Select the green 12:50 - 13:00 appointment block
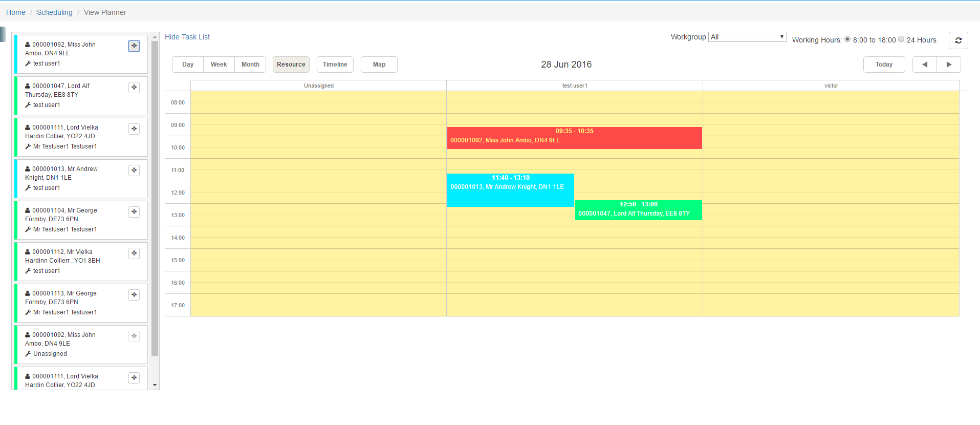The height and width of the screenshot is (425, 980). pos(638,210)
